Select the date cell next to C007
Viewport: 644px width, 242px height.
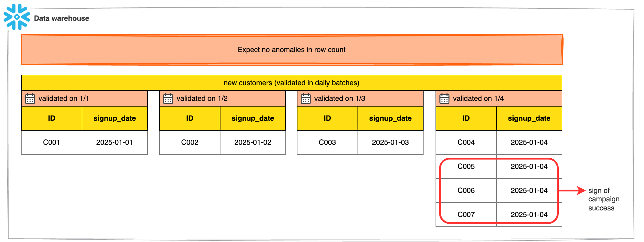point(529,215)
